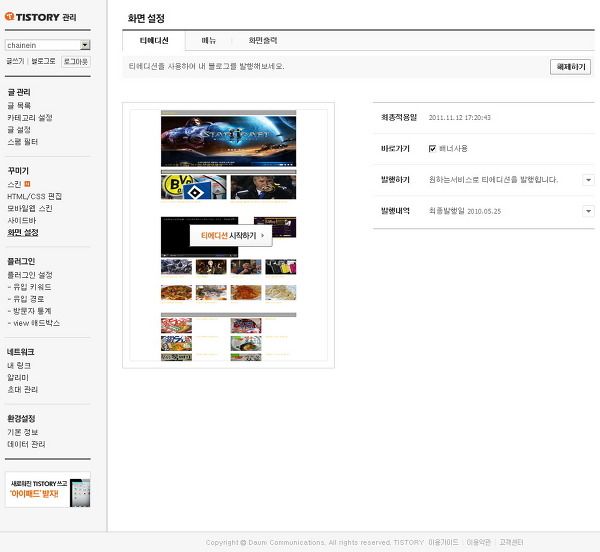Click the 고객센터 footer link
Viewport: 600px width, 552px height.
(511, 542)
